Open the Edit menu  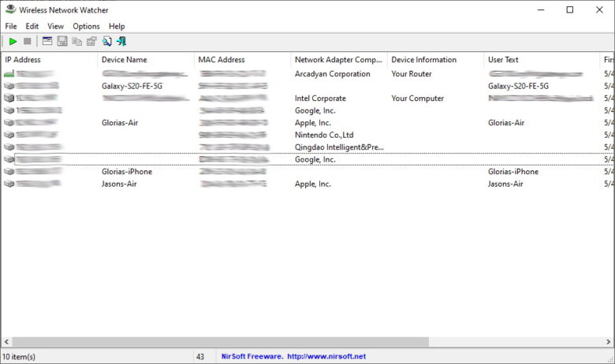(32, 26)
